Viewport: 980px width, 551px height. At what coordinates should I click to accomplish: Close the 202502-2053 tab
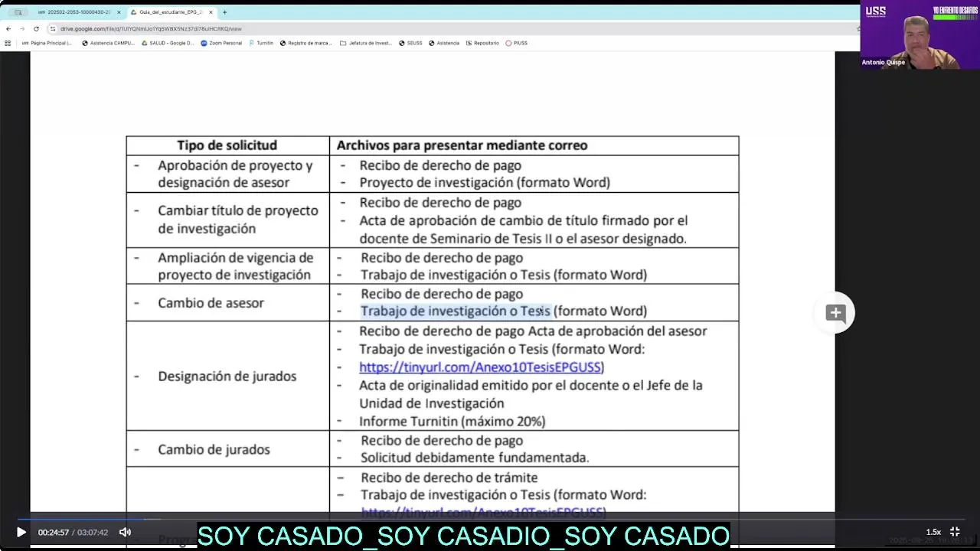click(x=119, y=12)
